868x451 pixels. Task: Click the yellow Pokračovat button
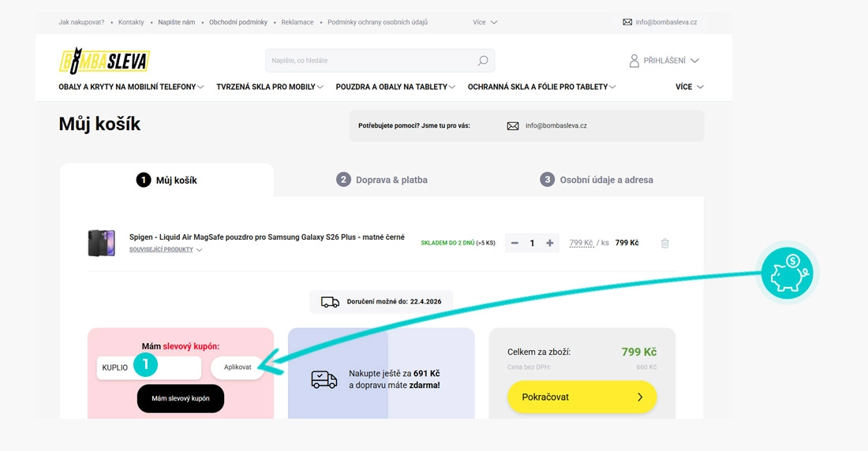point(582,397)
